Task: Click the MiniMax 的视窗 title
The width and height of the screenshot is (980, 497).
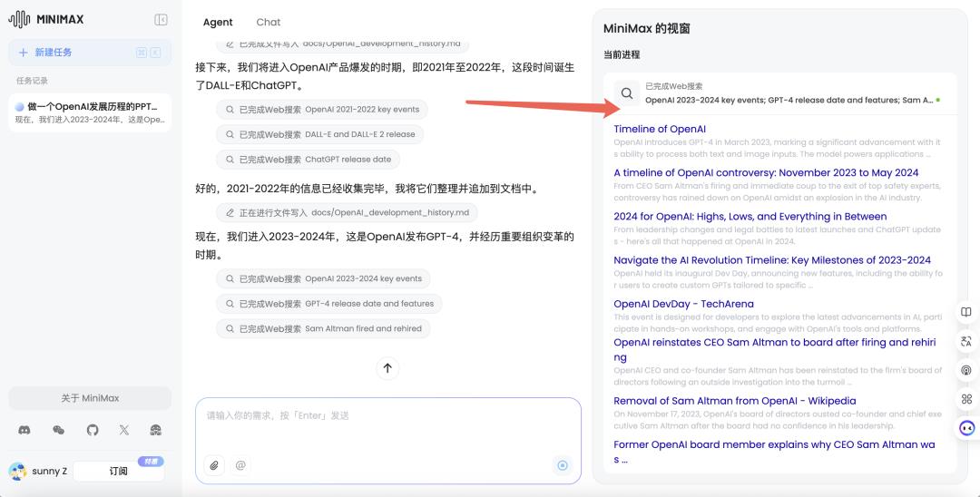Action: click(x=646, y=29)
